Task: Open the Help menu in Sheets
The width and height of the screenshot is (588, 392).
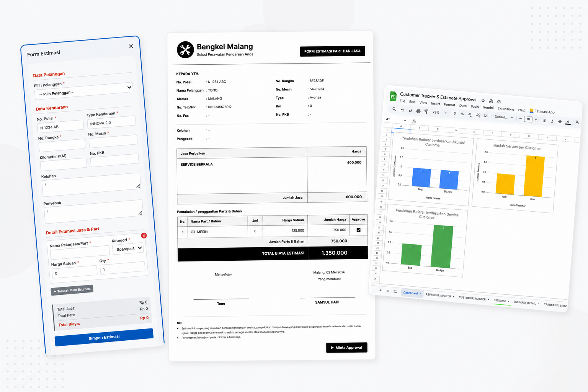Action: point(522,110)
